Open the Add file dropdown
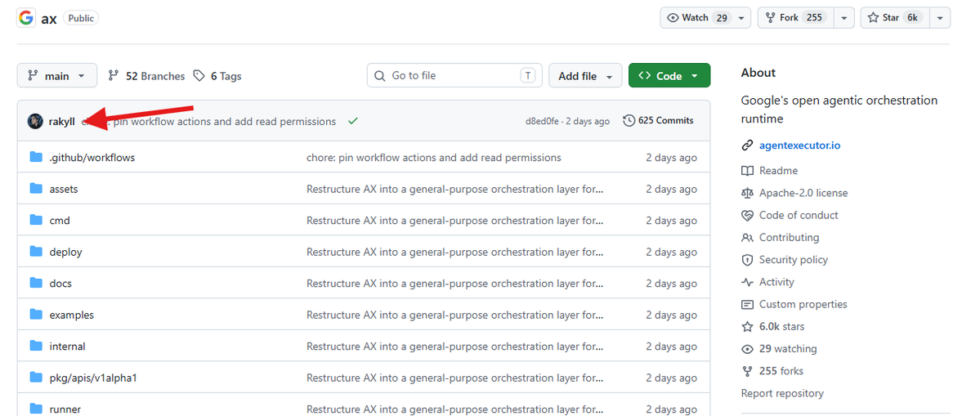 585,75
